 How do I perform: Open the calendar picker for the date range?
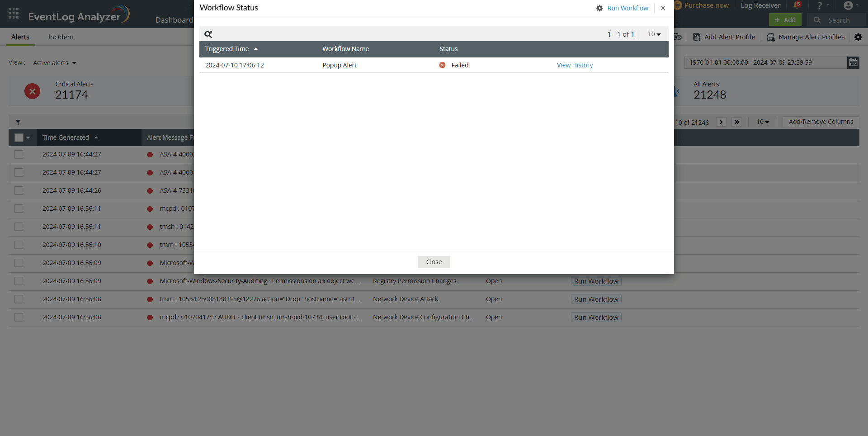(x=854, y=62)
